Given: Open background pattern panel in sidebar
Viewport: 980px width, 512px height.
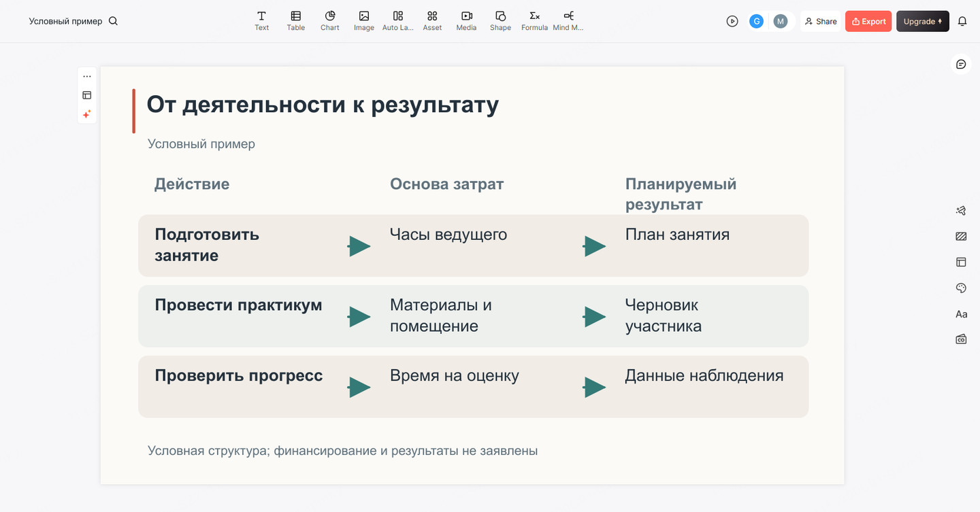Looking at the screenshot, I should click(961, 237).
